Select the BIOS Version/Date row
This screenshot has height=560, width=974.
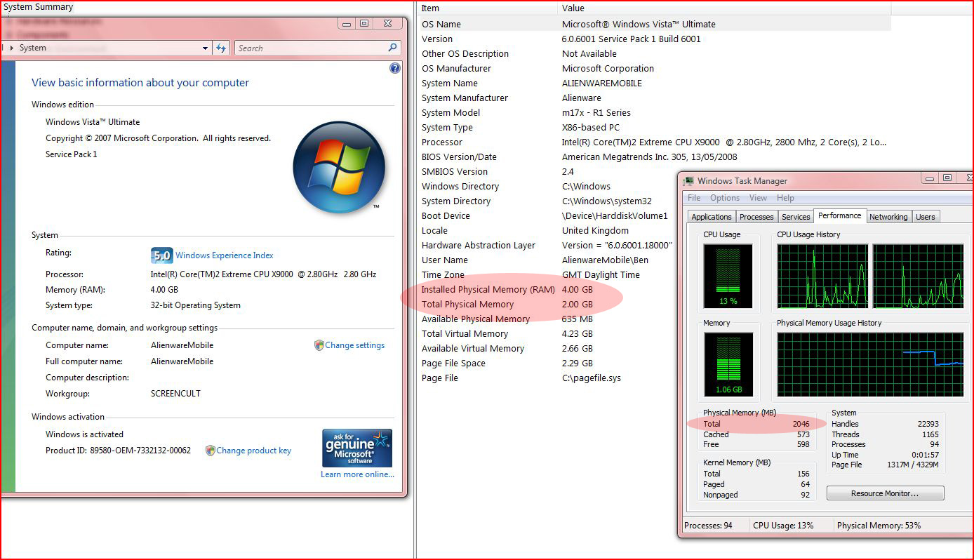tap(655, 156)
